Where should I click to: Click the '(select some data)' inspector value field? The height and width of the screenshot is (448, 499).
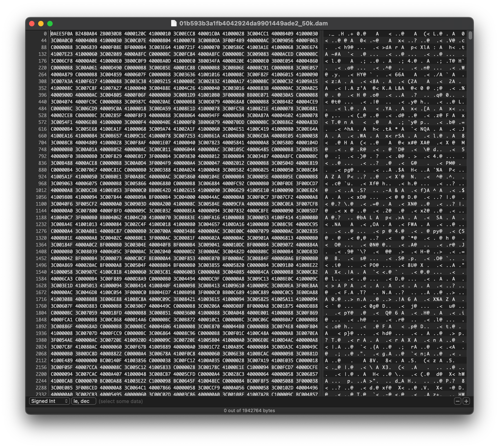point(121,401)
